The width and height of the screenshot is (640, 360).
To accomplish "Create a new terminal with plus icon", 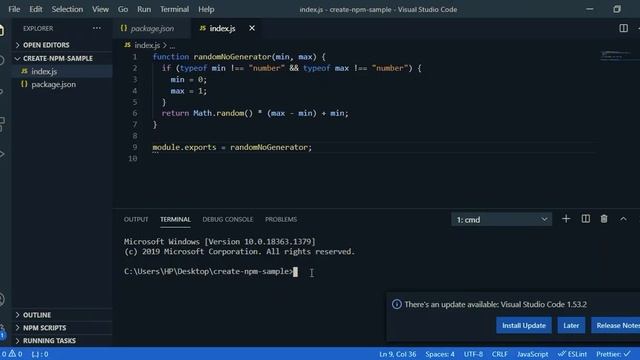I will pyautogui.click(x=566, y=219).
